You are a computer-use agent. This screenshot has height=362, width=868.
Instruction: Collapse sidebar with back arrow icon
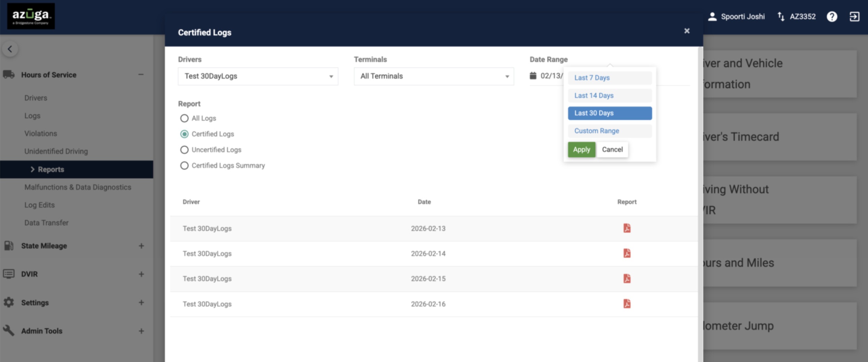(x=10, y=49)
